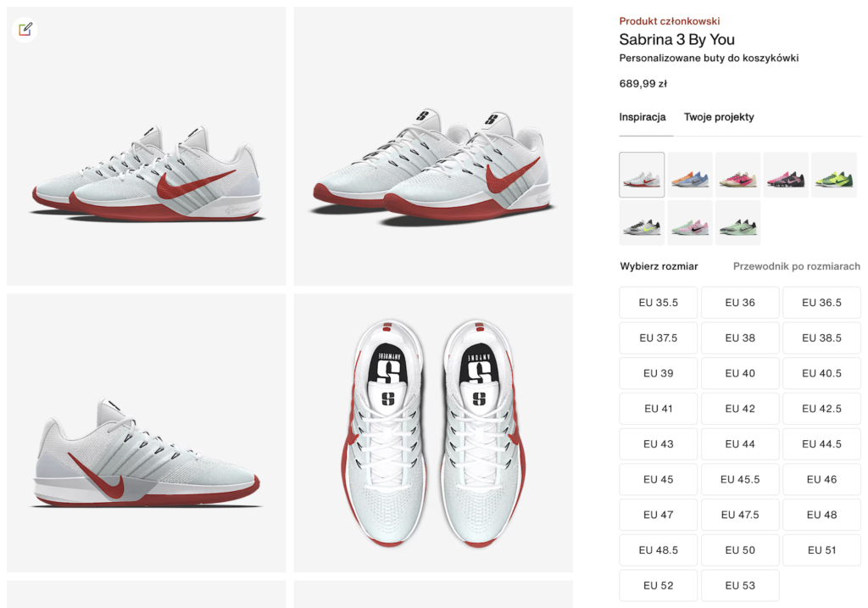Switch to the Twoje projekty tab
The height and width of the screenshot is (608, 868).
(x=719, y=117)
